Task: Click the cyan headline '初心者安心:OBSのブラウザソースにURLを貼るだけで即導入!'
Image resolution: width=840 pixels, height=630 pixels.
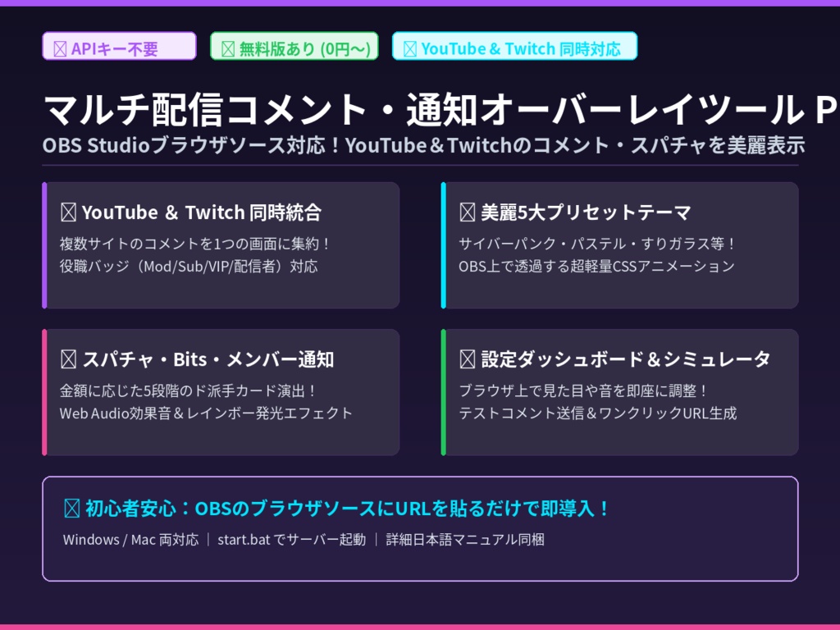Action: click(348, 508)
